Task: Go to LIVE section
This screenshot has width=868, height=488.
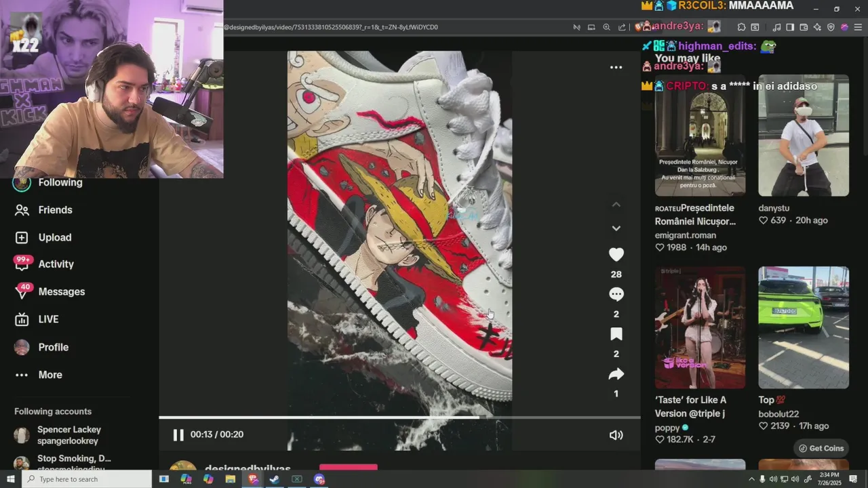Action: pos(49,319)
